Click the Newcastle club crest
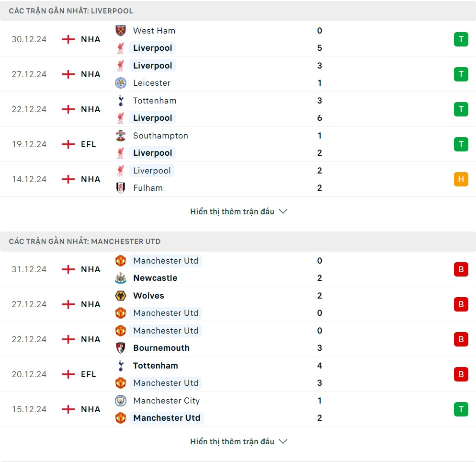 click(121, 278)
